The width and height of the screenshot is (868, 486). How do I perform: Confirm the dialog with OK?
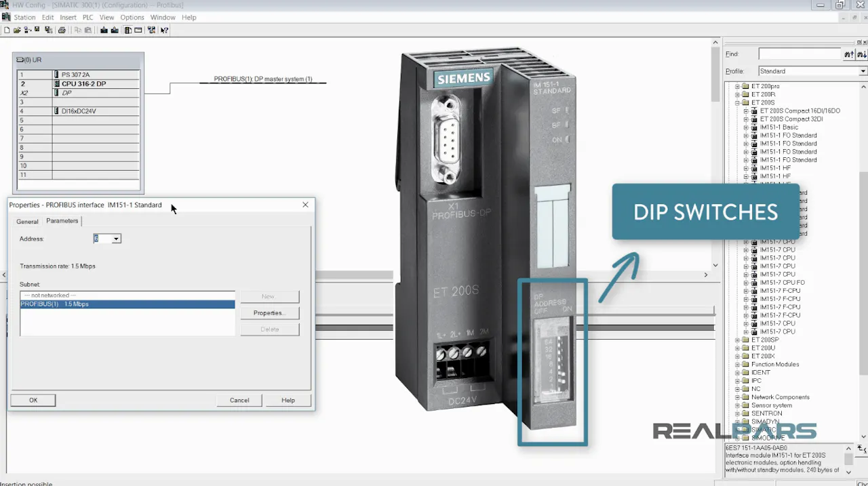tap(33, 401)
